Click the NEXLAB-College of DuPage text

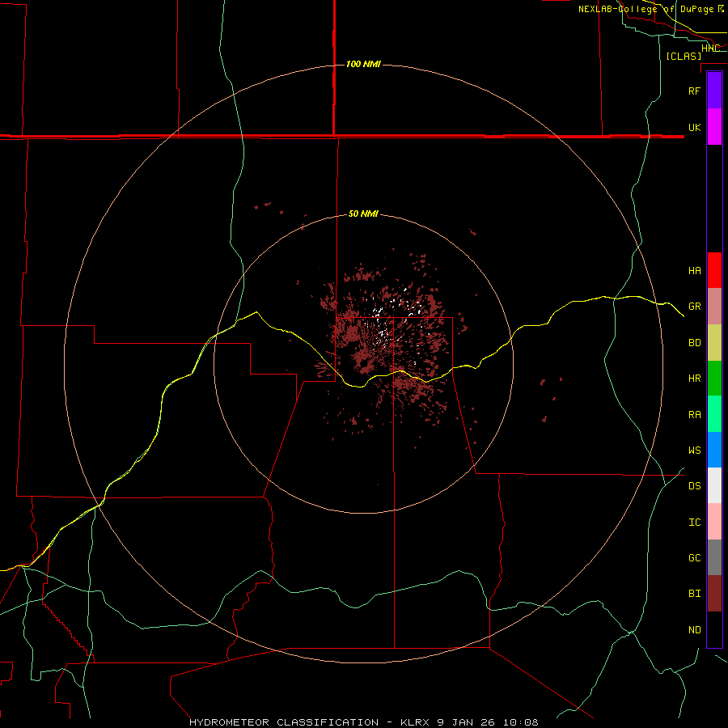[645, 9]
